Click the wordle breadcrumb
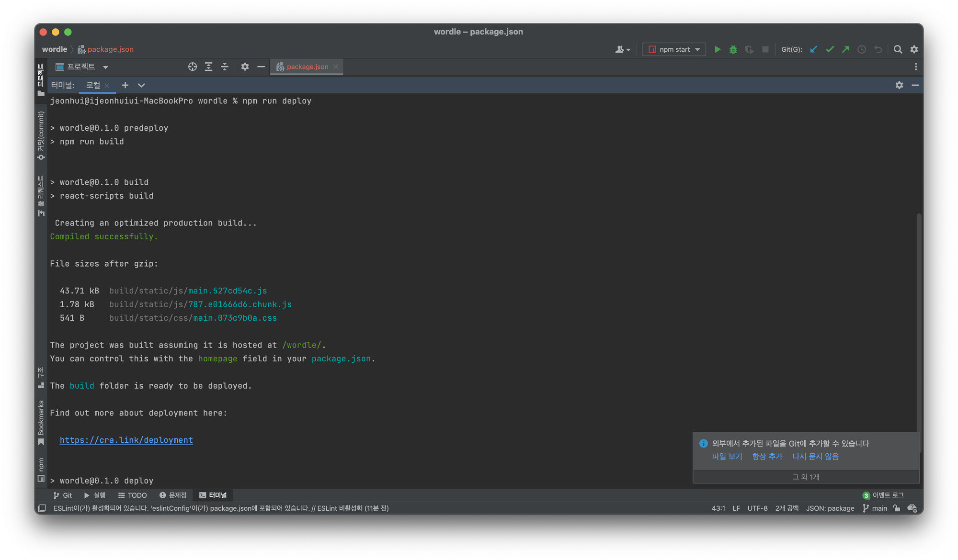 (55, 49)
